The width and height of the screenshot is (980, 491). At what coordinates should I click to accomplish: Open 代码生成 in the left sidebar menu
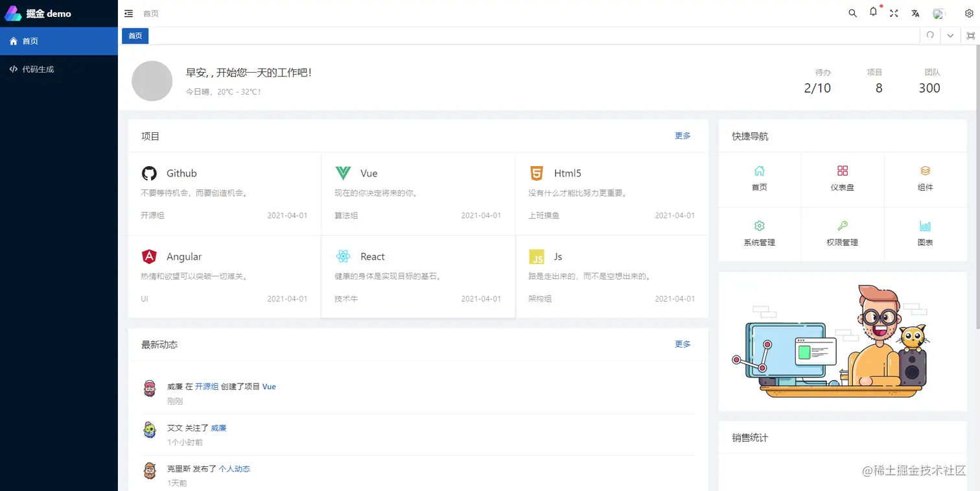pos(59,69)
